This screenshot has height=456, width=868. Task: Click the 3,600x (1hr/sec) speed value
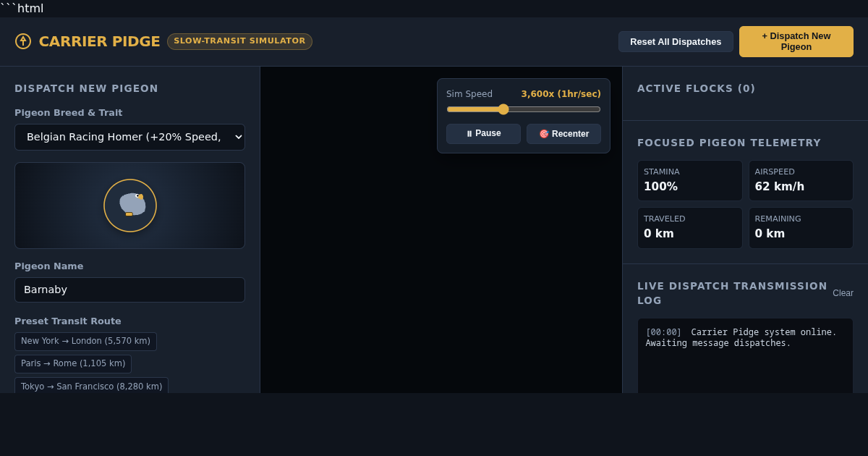(x=561, y=94)
